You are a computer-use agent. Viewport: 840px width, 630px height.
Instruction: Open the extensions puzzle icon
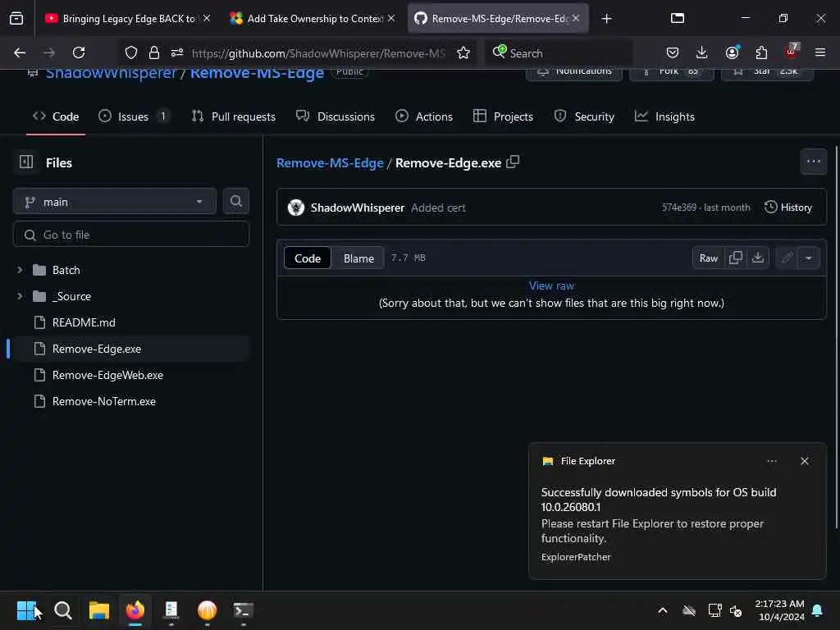pos(761,52)
